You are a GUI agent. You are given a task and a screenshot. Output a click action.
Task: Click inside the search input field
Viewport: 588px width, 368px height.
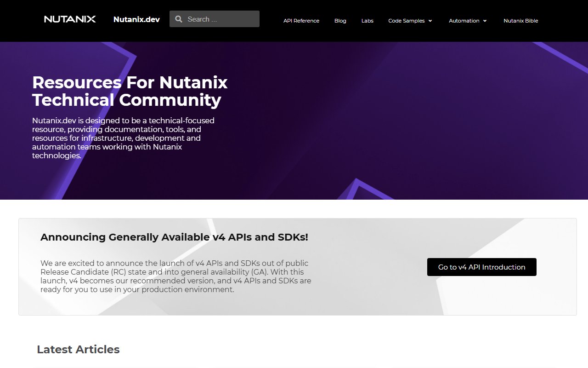[216, 19]
